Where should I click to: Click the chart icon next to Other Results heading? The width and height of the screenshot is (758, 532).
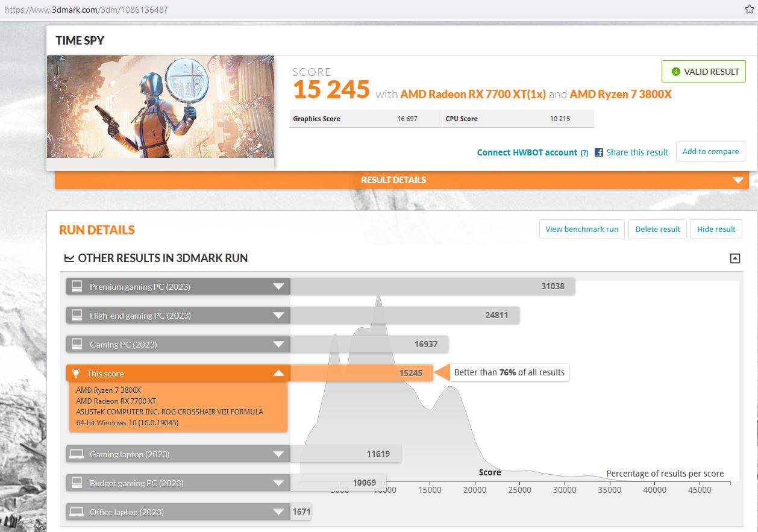(69, 258)
